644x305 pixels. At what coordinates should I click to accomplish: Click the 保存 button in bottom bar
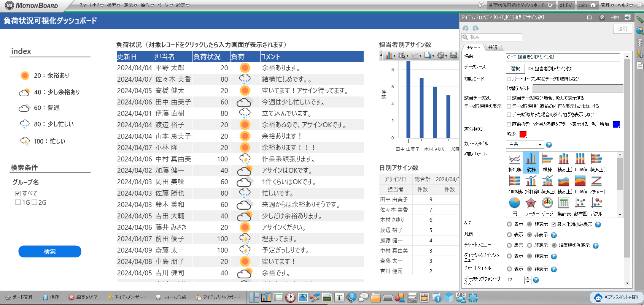click(x=51, y=297)
